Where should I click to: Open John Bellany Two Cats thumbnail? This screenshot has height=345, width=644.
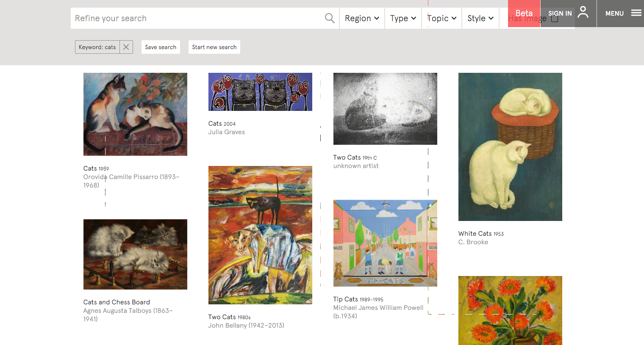tap(260, 235)
